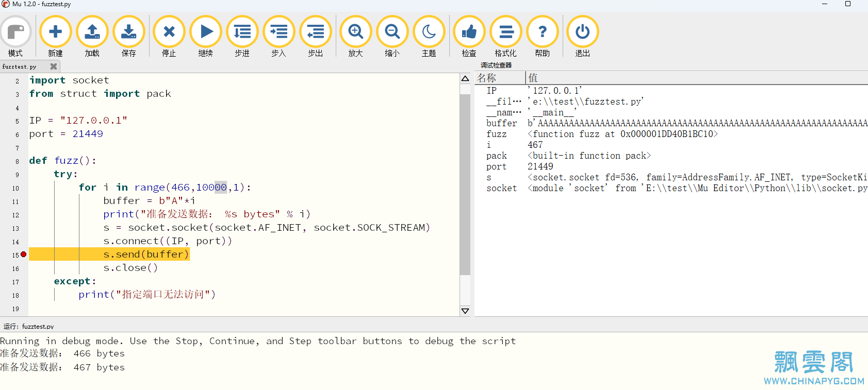Image resolution: width=868 pixels, height=390 pixels.
Task: Create a new file with 新建
Action: (x=55, y=36)
